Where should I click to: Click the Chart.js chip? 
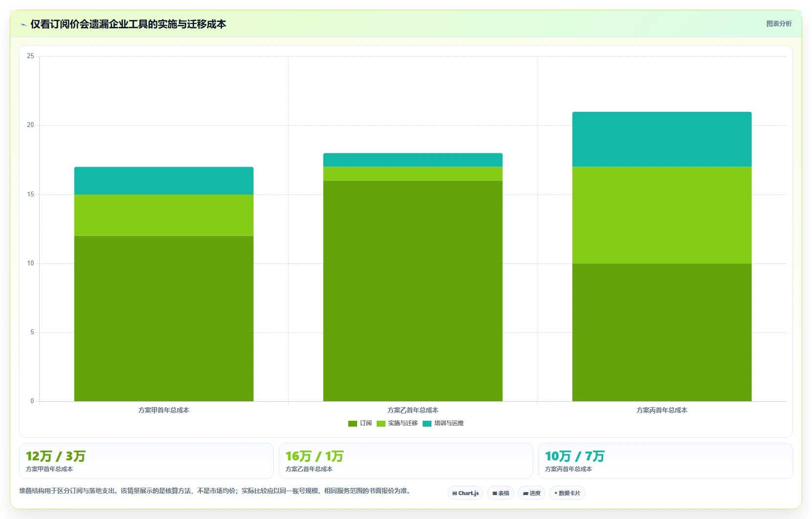[465, 493]
